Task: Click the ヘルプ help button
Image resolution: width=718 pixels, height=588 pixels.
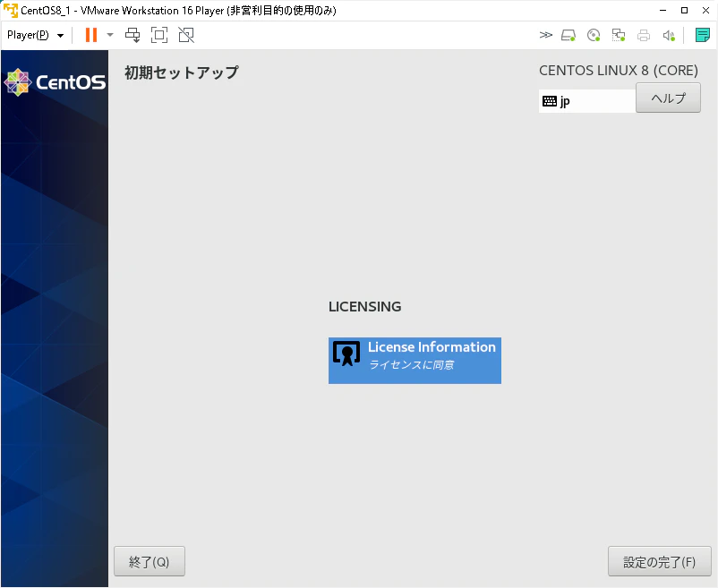Action: (668, 98)
